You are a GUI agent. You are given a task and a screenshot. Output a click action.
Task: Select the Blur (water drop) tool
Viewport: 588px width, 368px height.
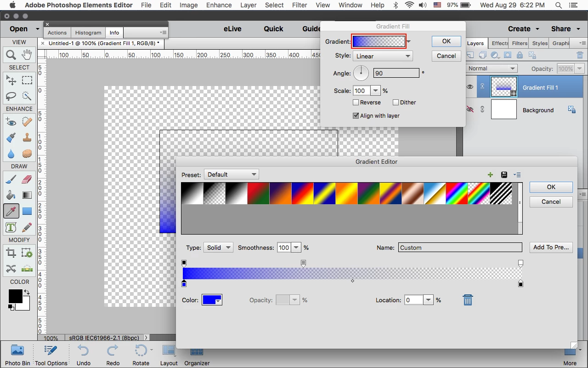11,154
